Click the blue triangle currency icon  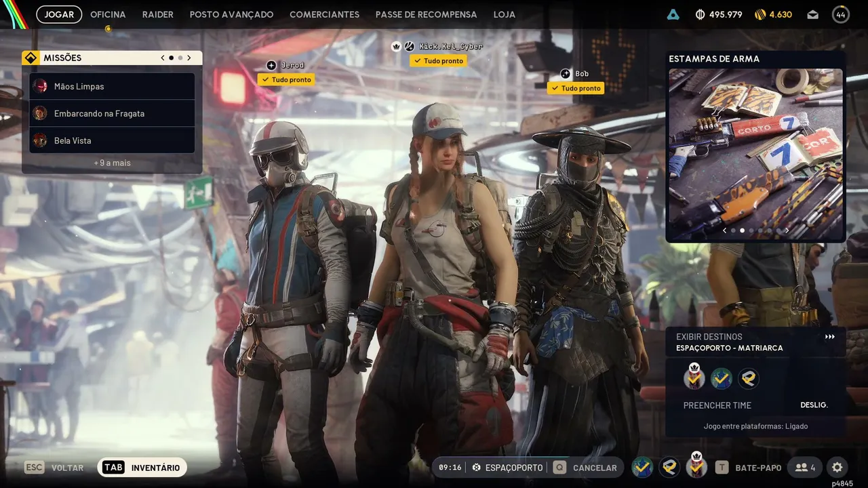pyautogui.click(x=673, y=14)
